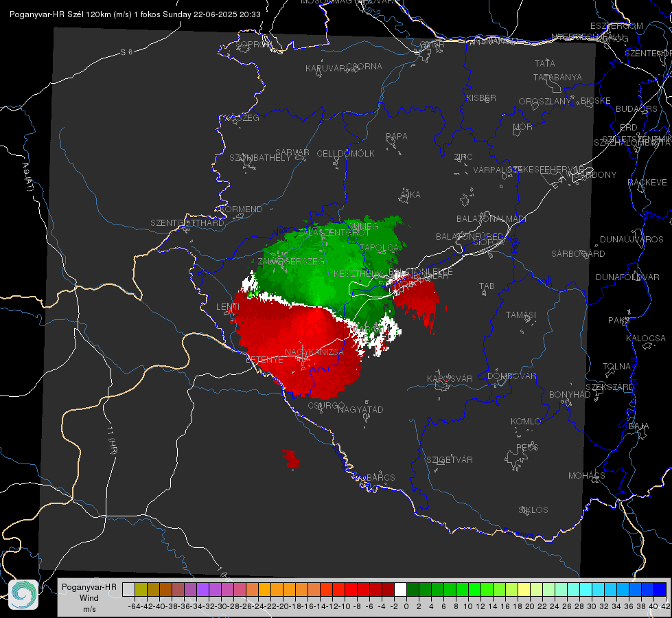Click the KAPOSVAR town label
This screenshot has height=618, width=672.
click(x=450, y=378)
